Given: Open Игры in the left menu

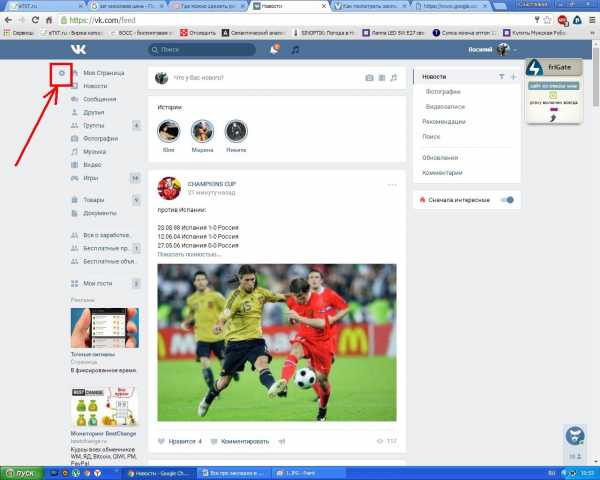Looking at the screenshot, I should pos(91,178).
